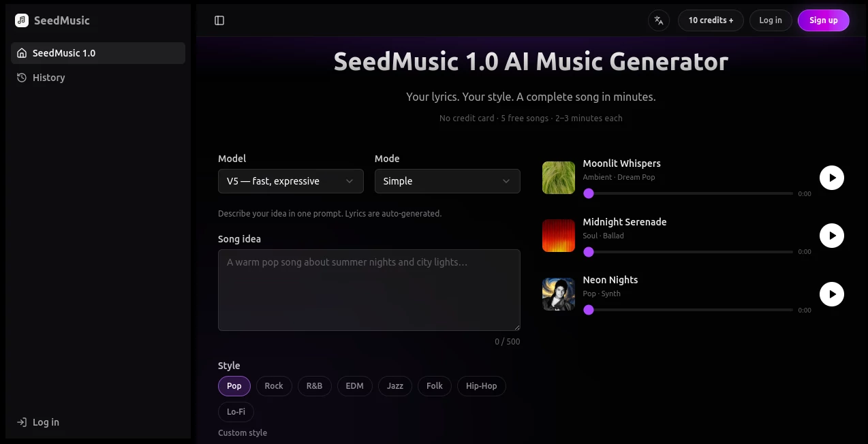The width and height of the screenshot is (868, 444).
Task: Play the Midnight Serenade track
Action: coord(832,236)
